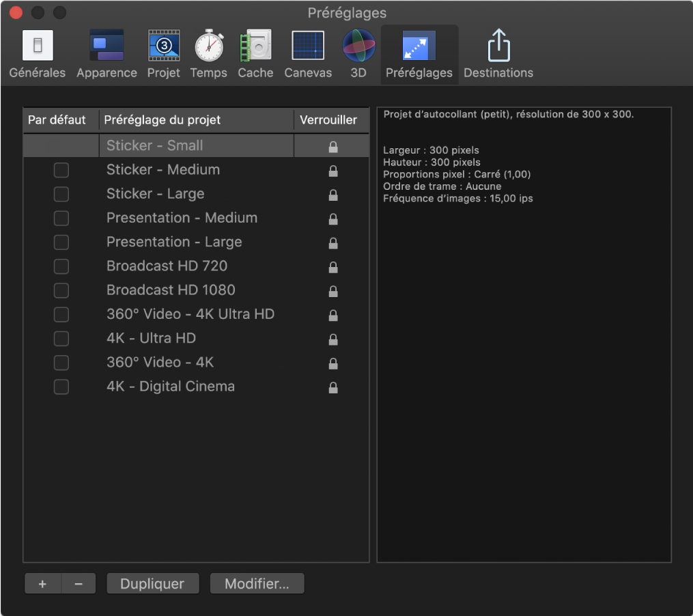This screenshot has height=616, width=693.
Task: Tick default checkbox for Presentation - Large
Action: coord(61,242)
